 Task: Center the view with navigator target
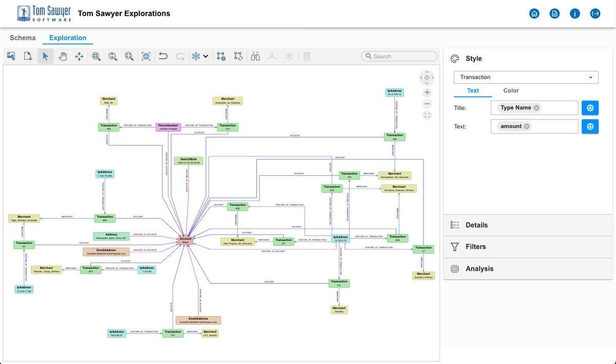pos(427,78)
